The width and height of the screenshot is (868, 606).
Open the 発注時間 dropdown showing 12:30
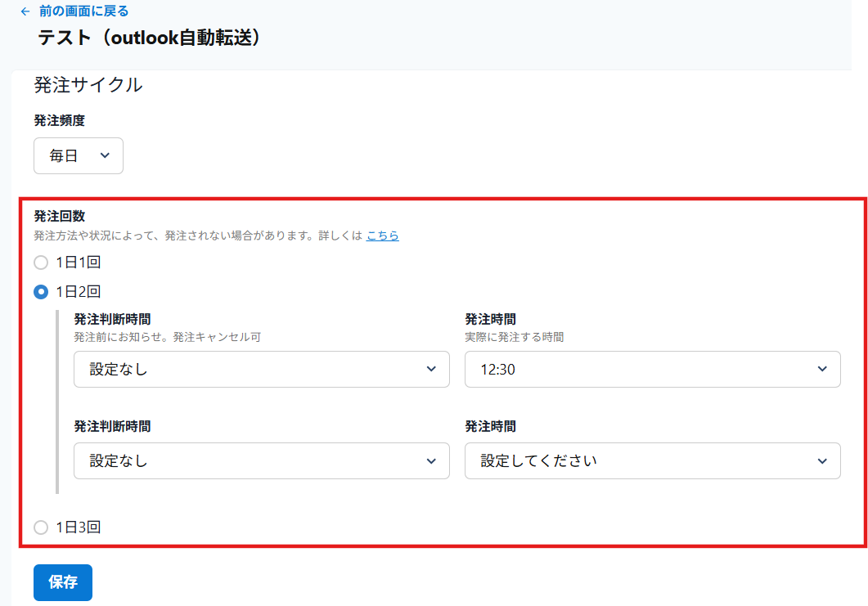[x=652, y=369]
